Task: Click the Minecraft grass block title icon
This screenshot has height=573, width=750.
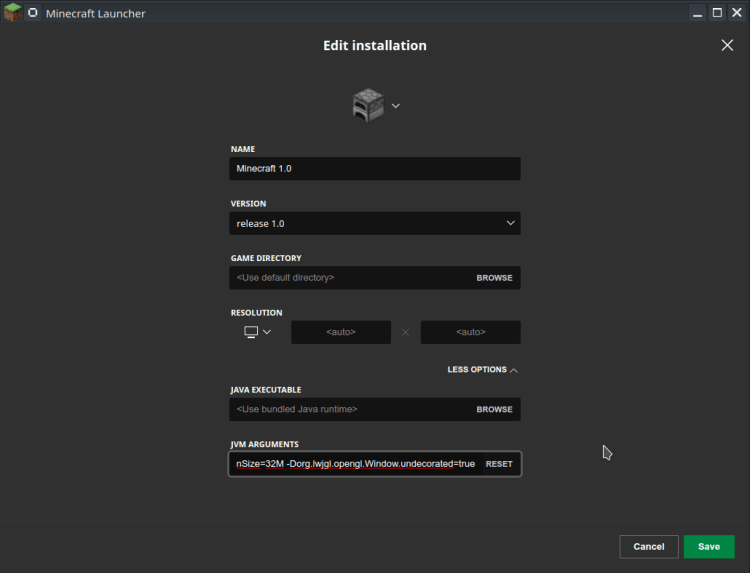Action: pos(13,12)
